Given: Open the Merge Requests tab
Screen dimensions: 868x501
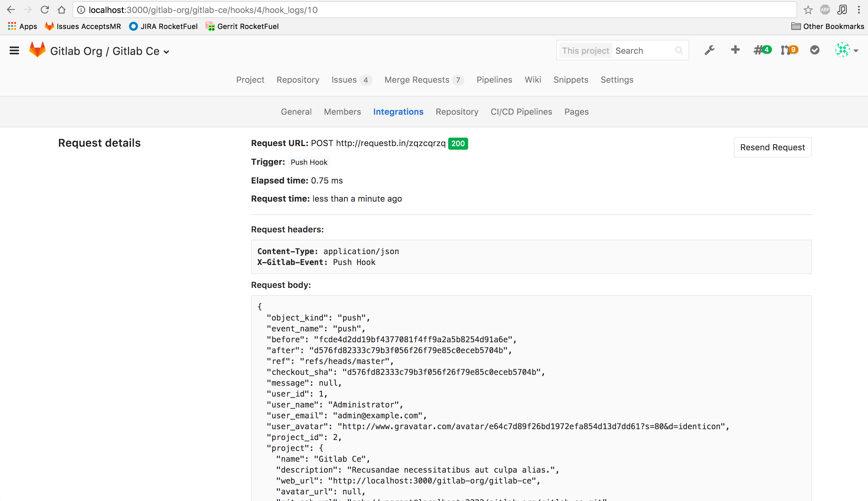Looking at the screenshot, I should point(416,80).
